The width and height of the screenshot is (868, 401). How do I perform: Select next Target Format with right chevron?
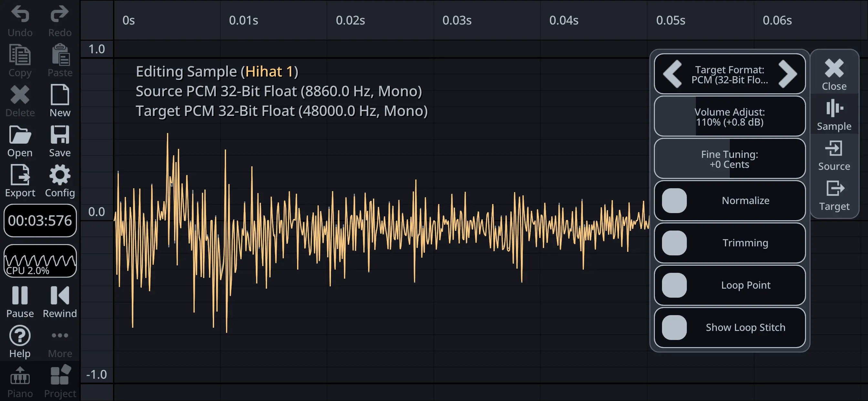(787, 74)
